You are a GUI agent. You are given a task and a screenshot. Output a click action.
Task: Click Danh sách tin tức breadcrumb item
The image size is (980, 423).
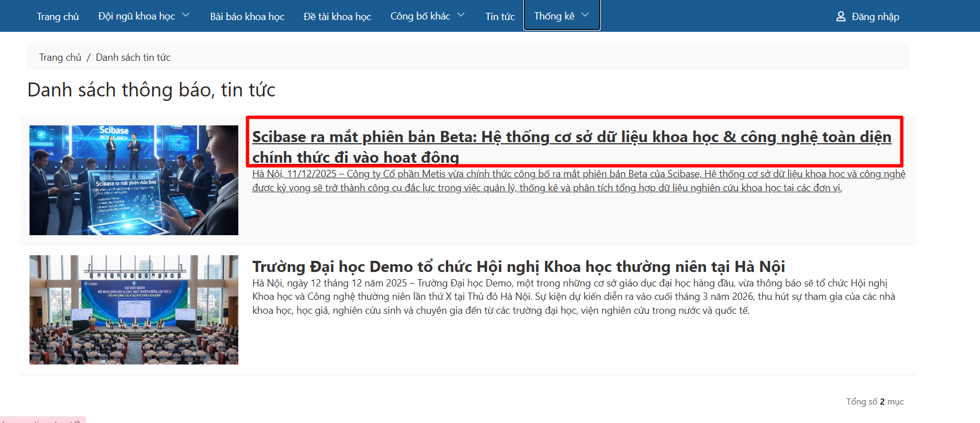(x=133, y=57)
